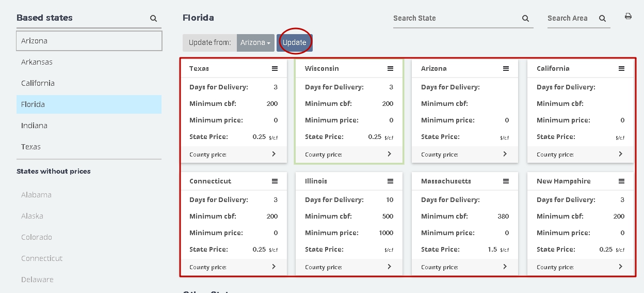This screenshot has height=293, width=644.
Task: Open the New Hampshire card hamburger menu
Action: [x=621, y=181]
